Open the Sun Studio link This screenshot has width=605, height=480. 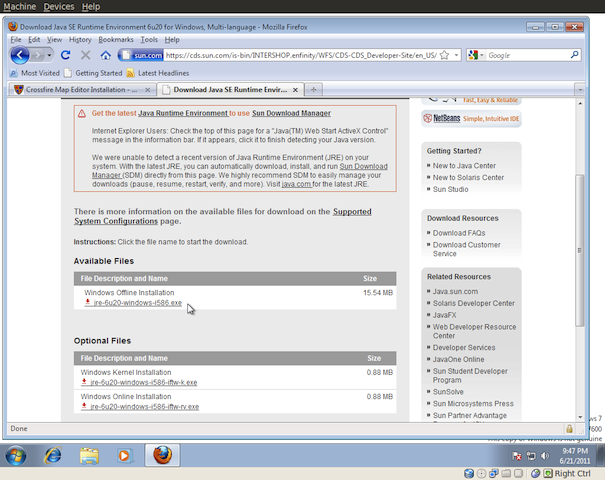point(450,189)
